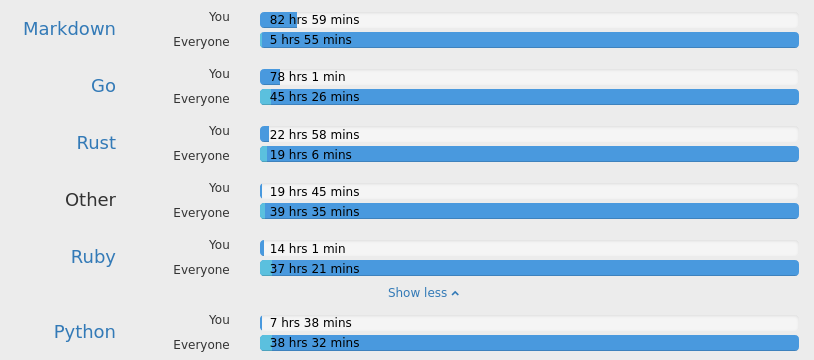Click everyone's Ruby 37 hrs 21 mins bar
Screen dimensions: 814x360
pyautogui.click(x=529, y=269)
